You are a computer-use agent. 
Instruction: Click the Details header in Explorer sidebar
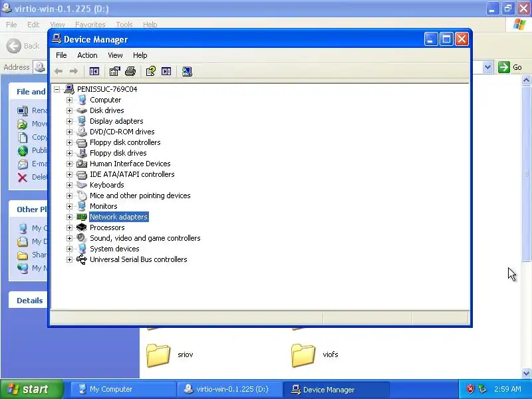coord(30,301)
